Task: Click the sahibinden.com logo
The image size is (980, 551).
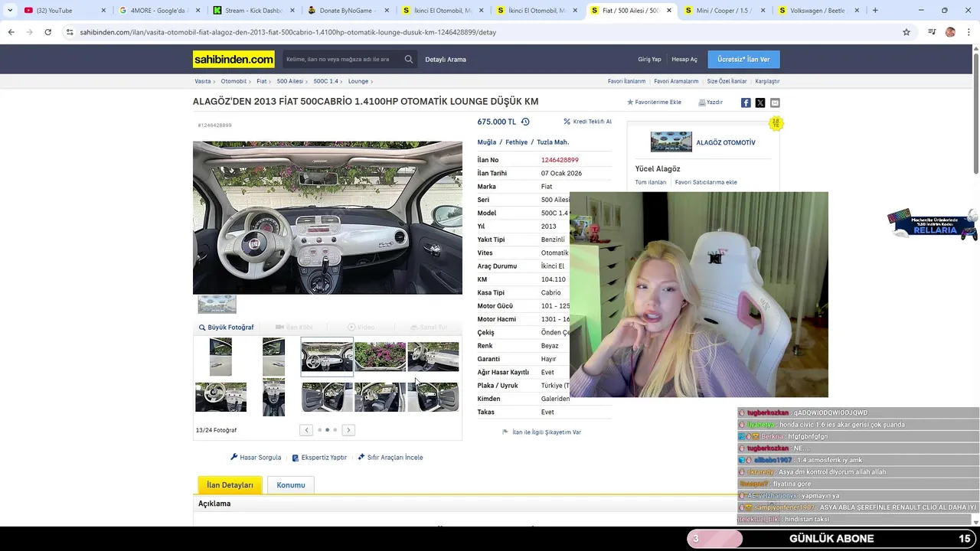Action: click(234, 59)
